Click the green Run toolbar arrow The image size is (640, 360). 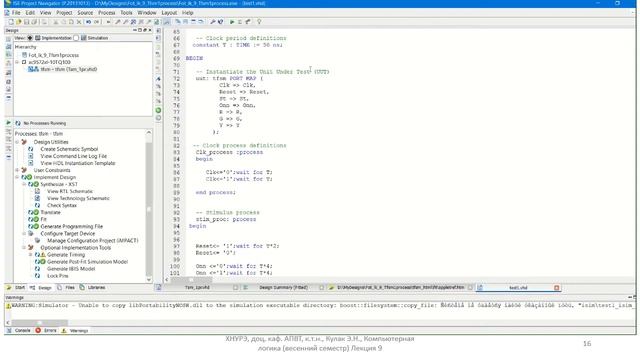(x=232, y=22)
